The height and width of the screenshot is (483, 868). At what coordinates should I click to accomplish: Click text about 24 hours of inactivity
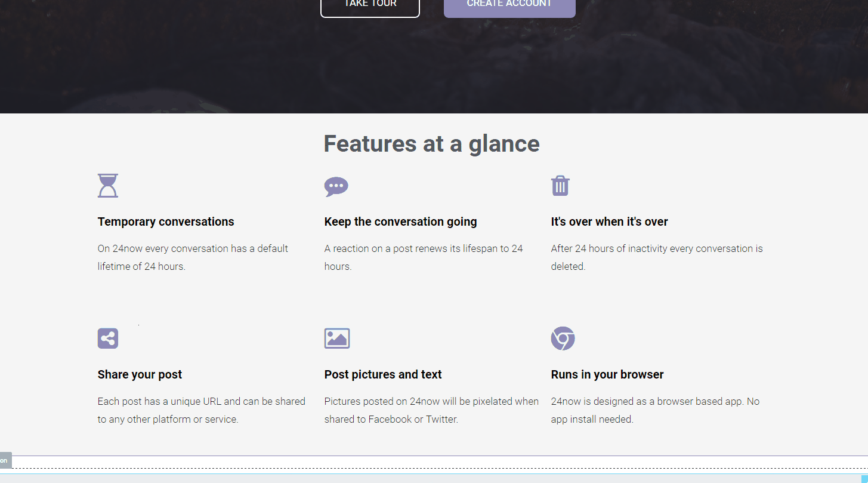(657, 257)
